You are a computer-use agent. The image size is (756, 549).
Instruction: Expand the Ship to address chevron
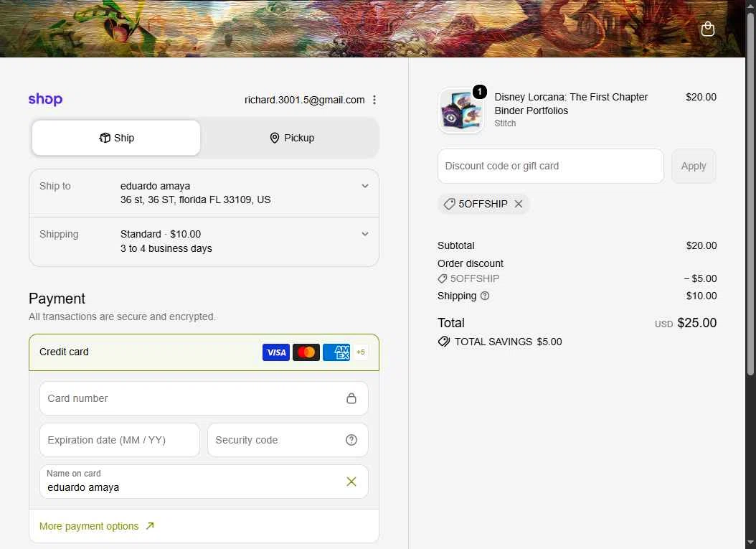pos(365,186)
